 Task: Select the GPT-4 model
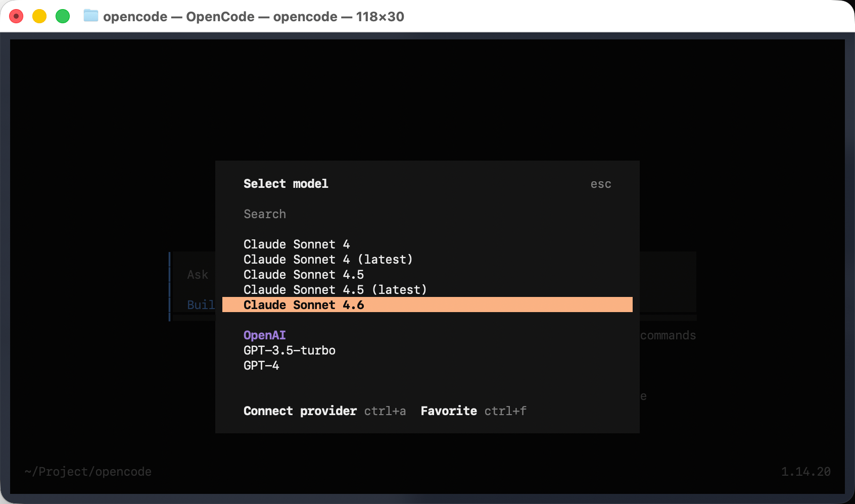428,366
